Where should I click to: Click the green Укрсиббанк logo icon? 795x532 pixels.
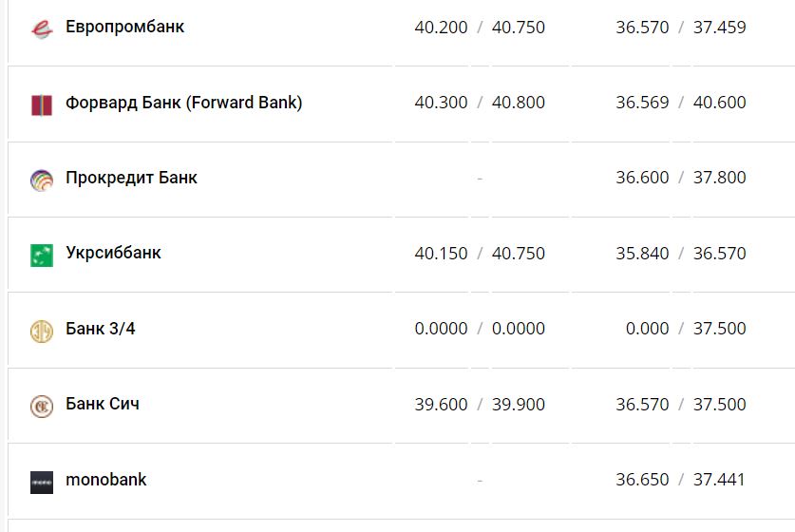point(41,255)
